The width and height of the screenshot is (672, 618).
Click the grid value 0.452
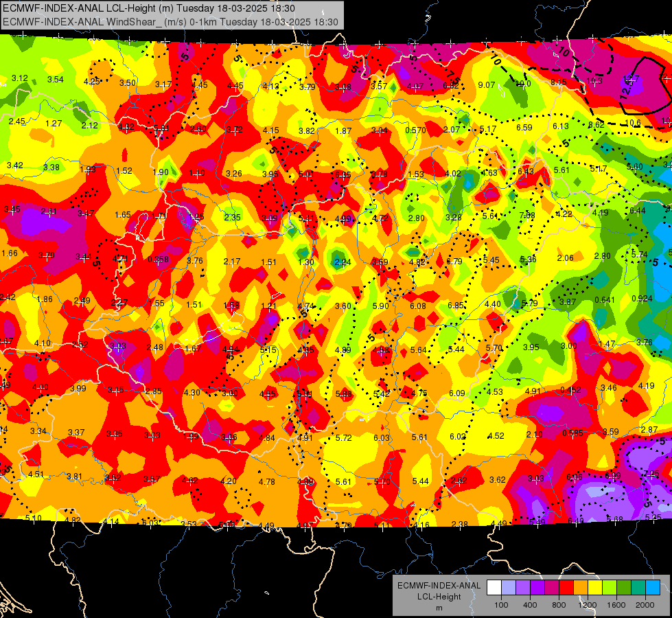(x=571, y=390)
